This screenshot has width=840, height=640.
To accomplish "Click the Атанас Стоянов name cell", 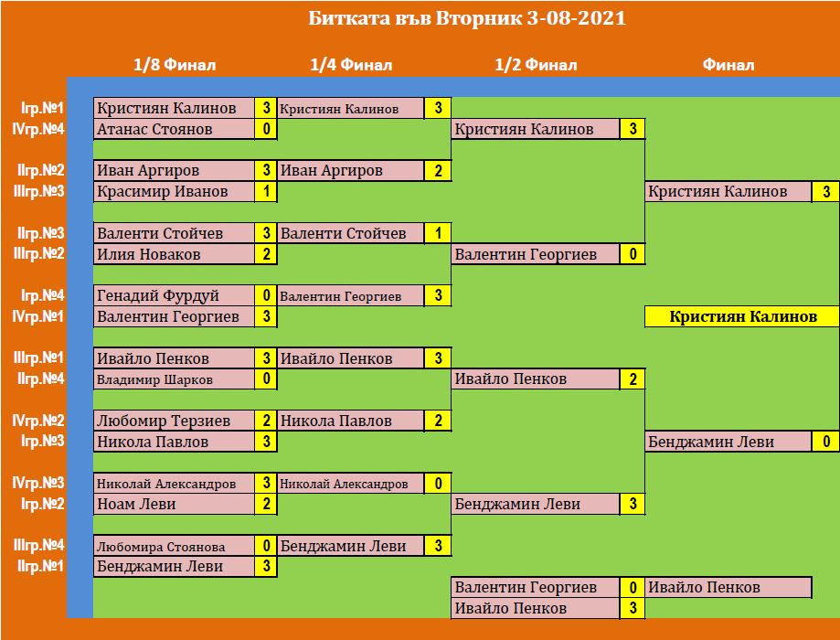I will tap(174, 129).
